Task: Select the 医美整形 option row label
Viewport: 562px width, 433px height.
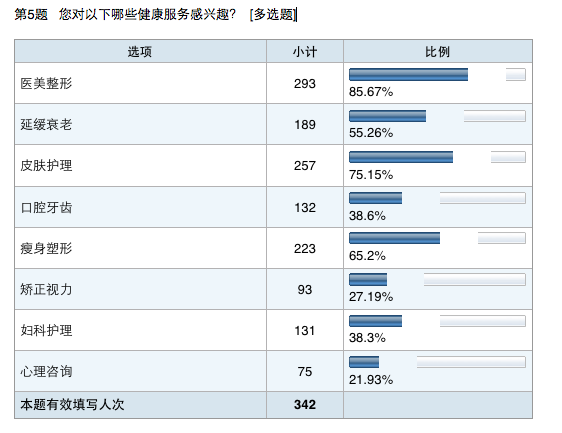Action: 46,84
